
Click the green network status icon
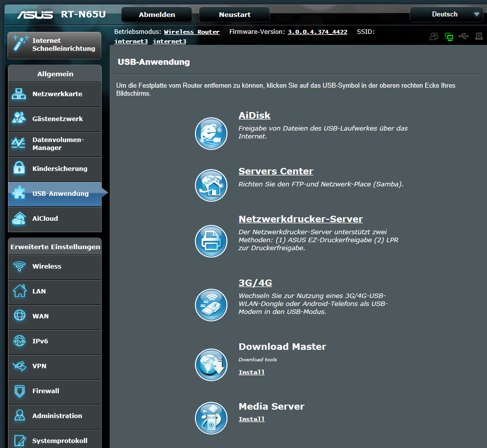pyautogui.click(x=449, y=36)
